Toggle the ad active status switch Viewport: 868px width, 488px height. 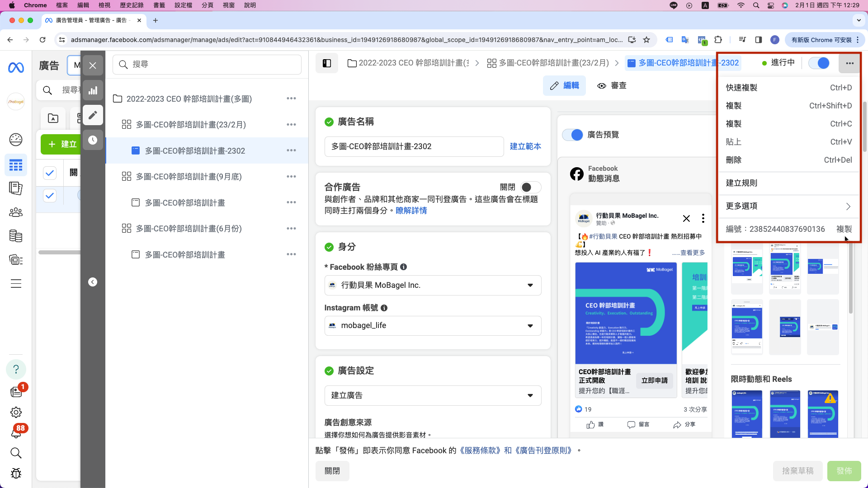[x=819, y=63]
